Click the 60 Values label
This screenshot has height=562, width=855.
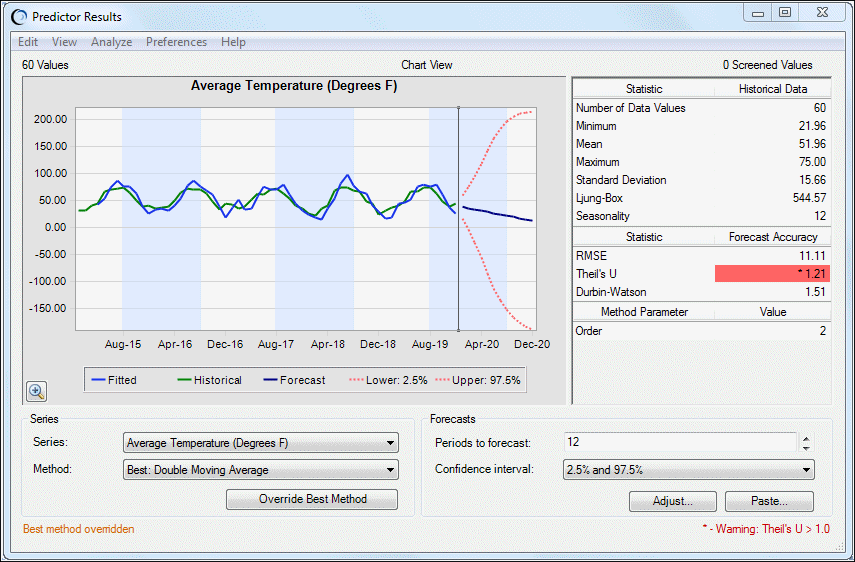tap(45, 65)
